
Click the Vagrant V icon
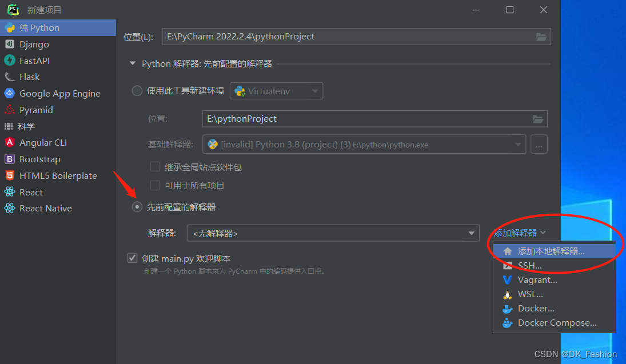point(508,280)
